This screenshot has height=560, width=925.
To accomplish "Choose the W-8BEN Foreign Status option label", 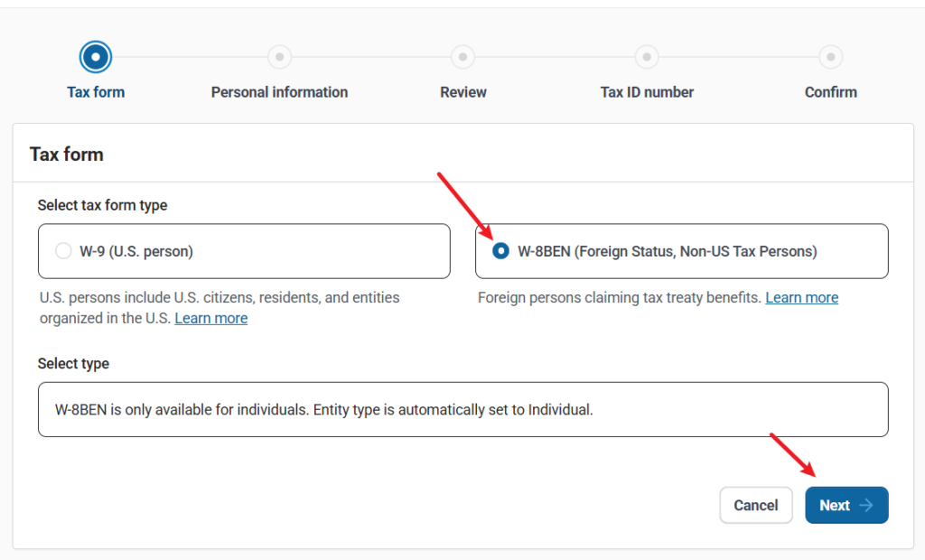I will pos(667,251).
